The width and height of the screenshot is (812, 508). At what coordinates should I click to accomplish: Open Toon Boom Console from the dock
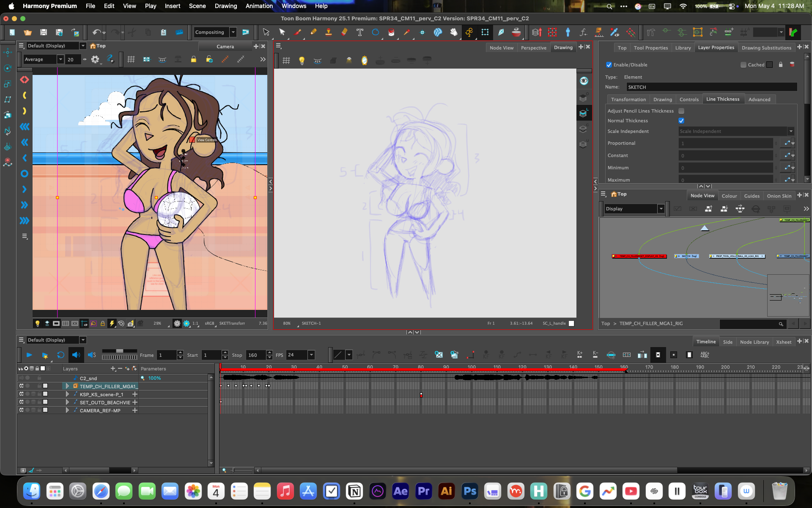[x=700, y=491]
